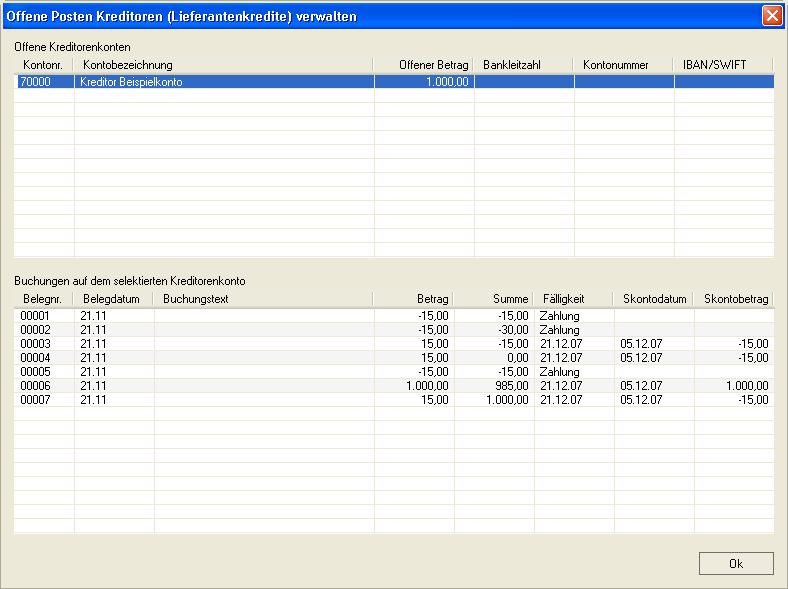Click the Summe column header
Screen dimensions: 788x589
coord(493,299)
